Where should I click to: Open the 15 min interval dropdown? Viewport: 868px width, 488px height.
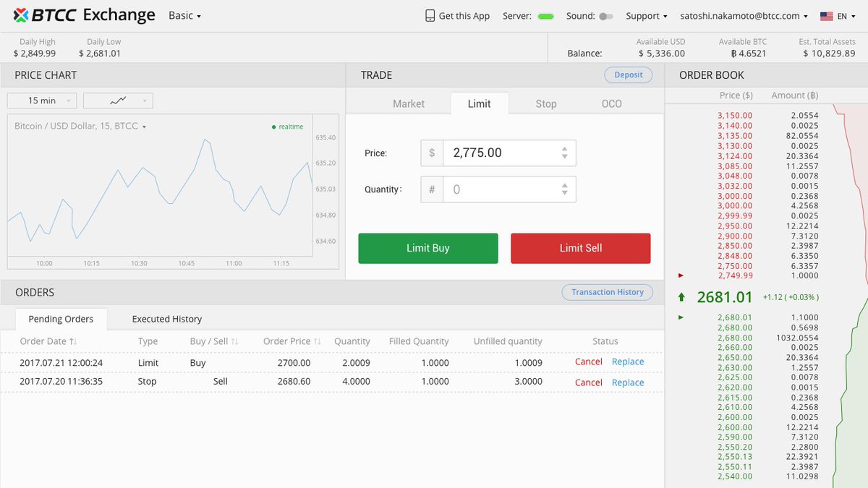click(x=42, y=100)
